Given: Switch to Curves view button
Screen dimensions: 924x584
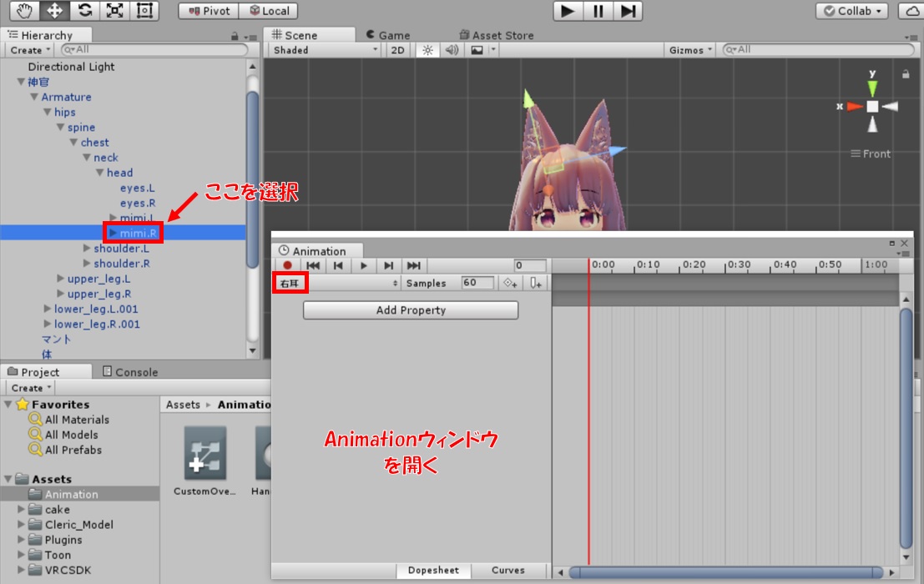Looking at the screenshot, I should (508, 571).
